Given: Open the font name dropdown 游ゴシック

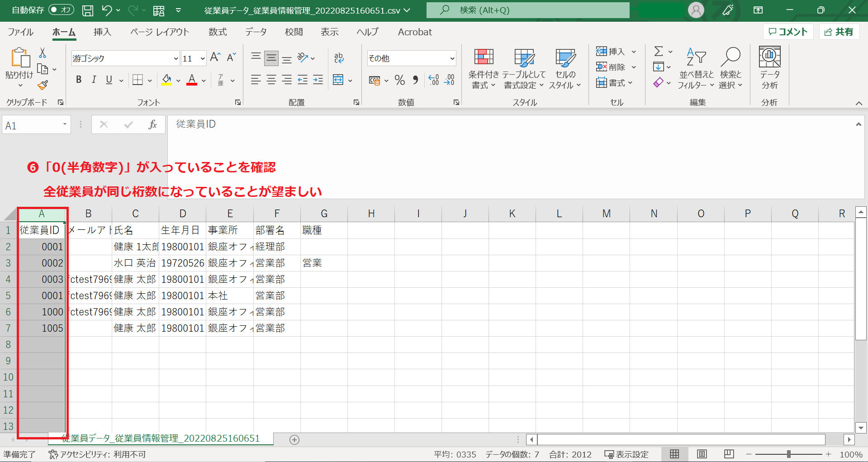Looking at the screenshot, I should coord(175,58).
